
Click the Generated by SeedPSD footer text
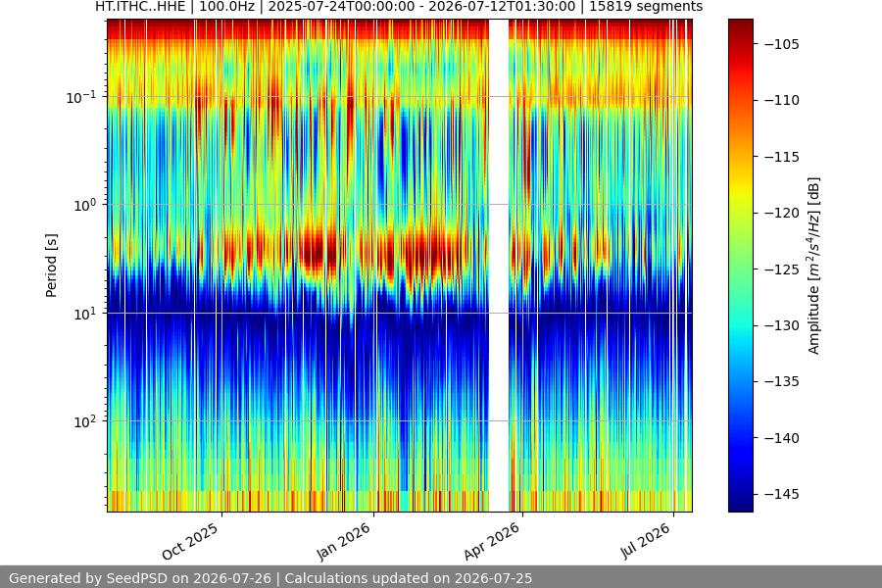point(270,578)
